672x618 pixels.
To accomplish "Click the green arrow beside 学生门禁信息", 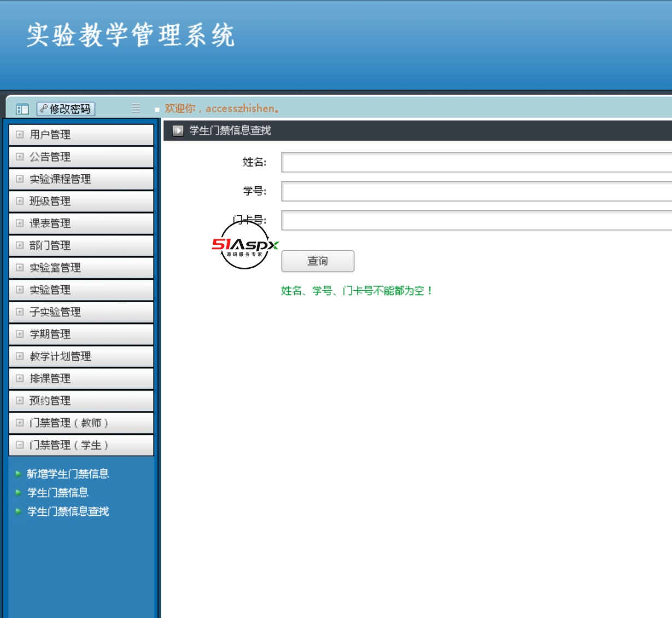I will (x=19, y=492).
